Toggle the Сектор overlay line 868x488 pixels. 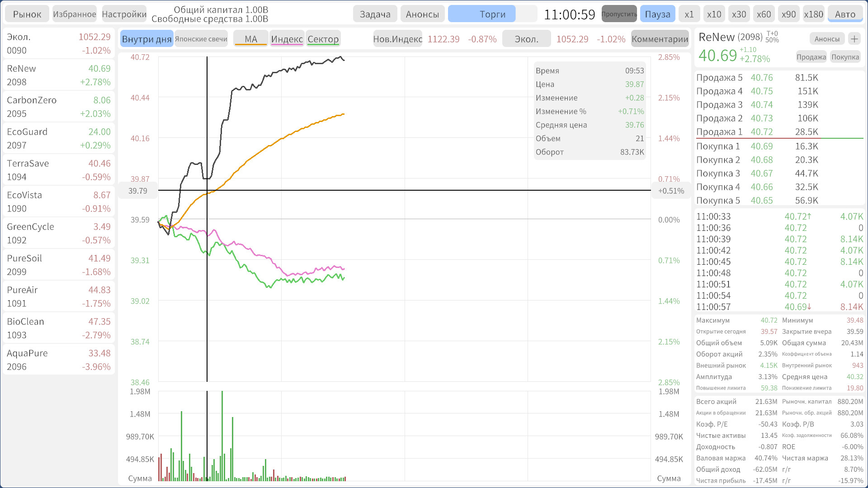tap(323, 39)
